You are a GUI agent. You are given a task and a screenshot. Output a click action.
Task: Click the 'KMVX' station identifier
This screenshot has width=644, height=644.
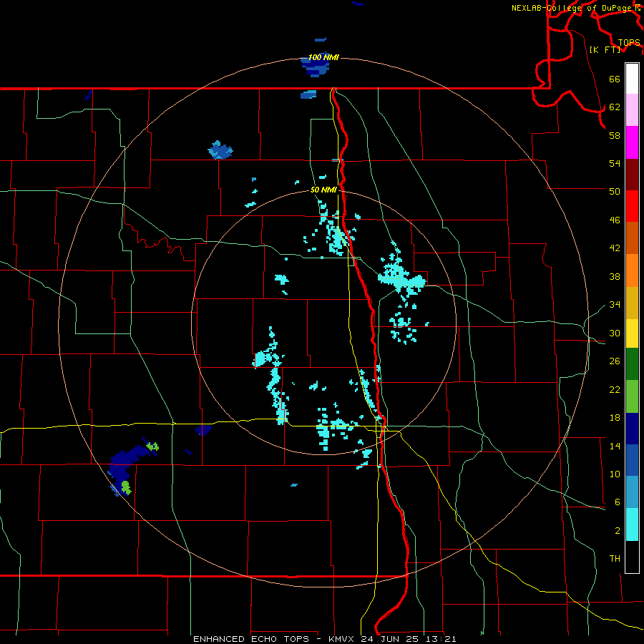pyautogui.click(x=343, y=639)
